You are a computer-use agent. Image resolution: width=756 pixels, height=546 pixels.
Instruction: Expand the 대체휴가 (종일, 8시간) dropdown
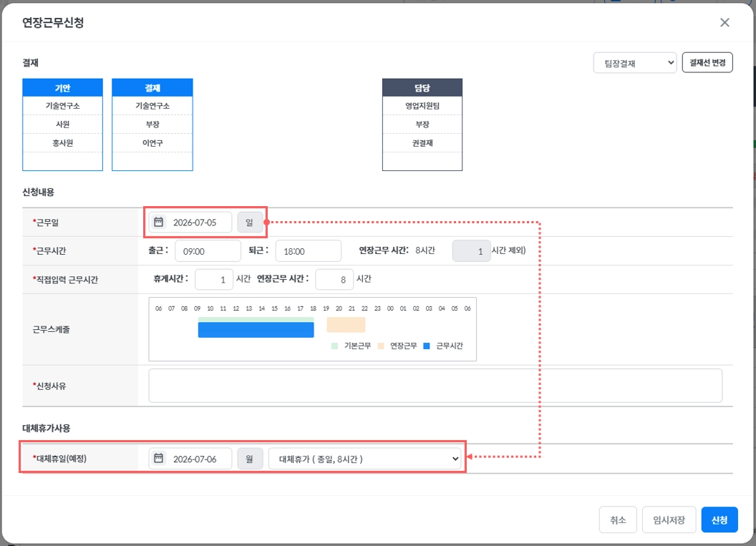point(365,459)
